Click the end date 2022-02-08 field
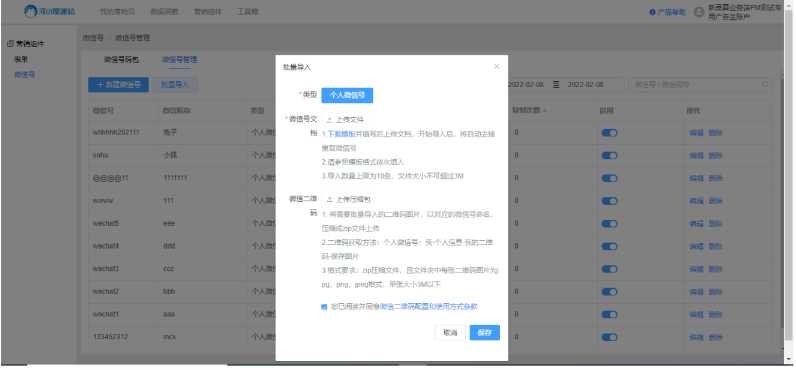 coord(585,85)
